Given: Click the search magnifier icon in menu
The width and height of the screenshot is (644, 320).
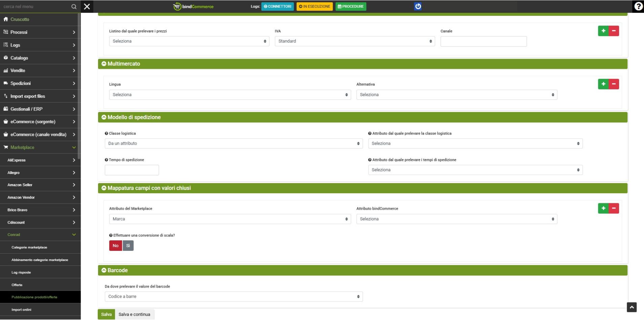Looking at the screenshot, I should 74,6.
